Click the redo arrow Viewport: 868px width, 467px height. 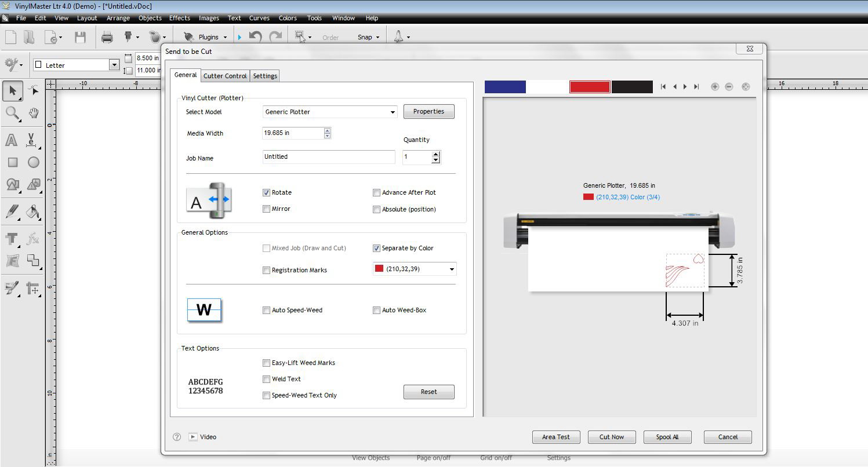[275, 37]
